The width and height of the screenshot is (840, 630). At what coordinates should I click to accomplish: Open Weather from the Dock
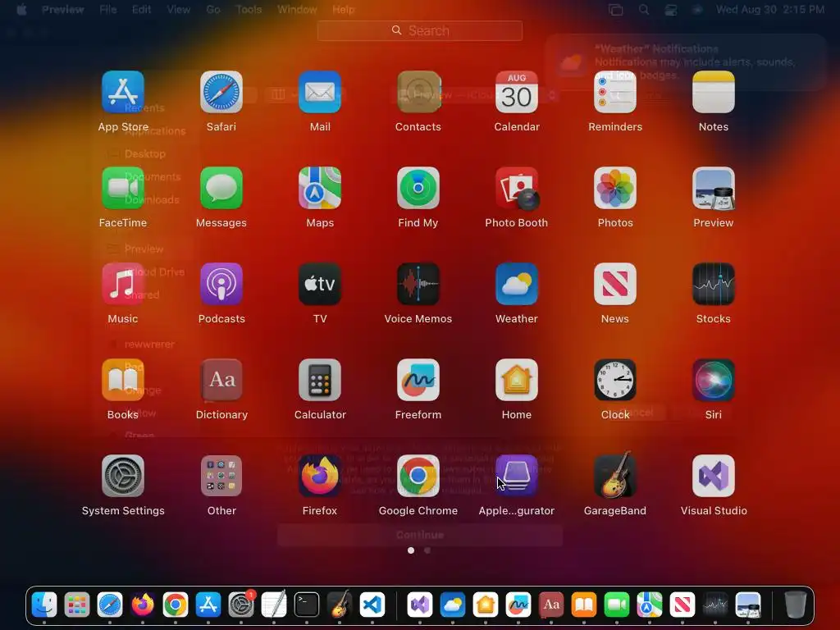click(453, 605)
